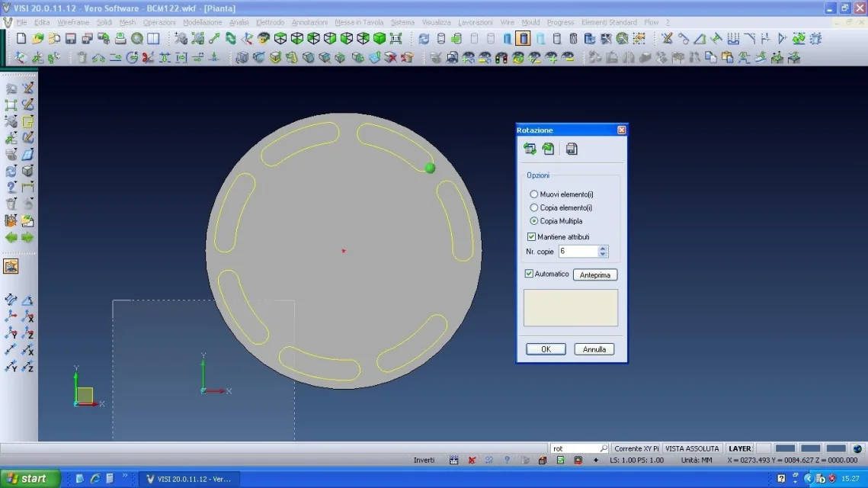
Task: Click the Paste clipboard icon
Action: click(x=727, y=57)
